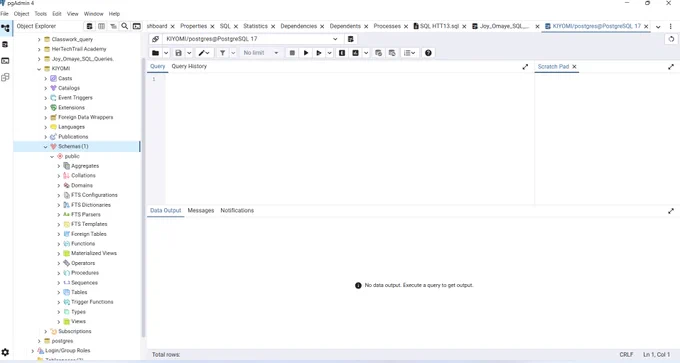This screenshot has height=363, width=680.
Task: Open dropdown arrow next to save icon
Action: click(x=189, y=53)
